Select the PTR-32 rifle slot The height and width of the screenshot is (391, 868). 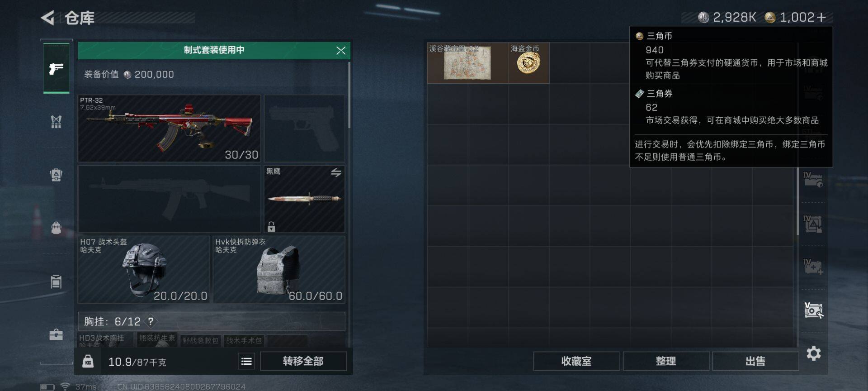pos(170,128)
